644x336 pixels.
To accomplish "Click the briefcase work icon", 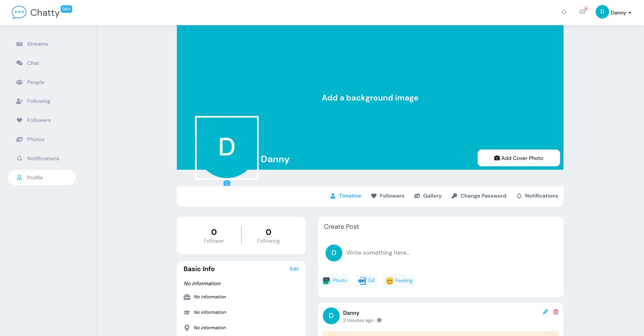I will (x=187, y=297).
